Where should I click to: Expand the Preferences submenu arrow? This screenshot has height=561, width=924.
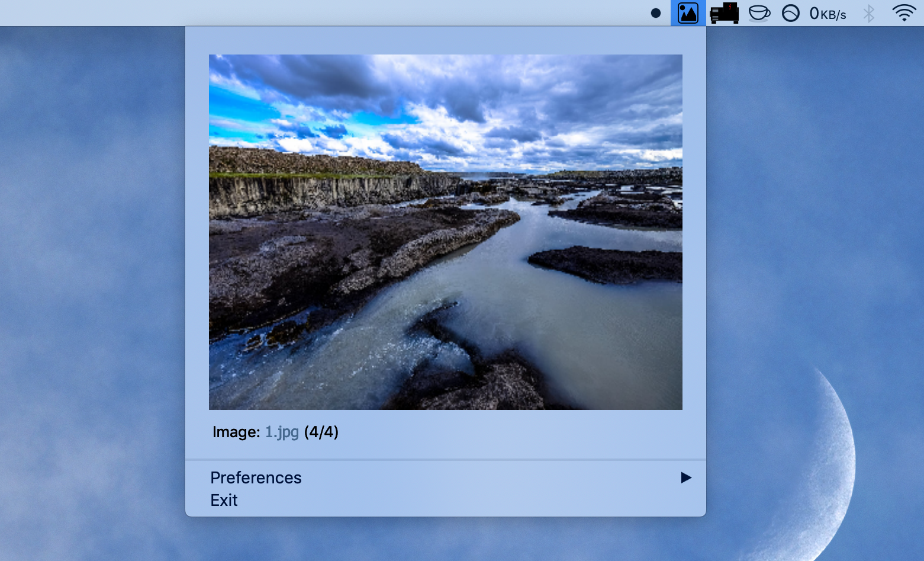point(685,477)
